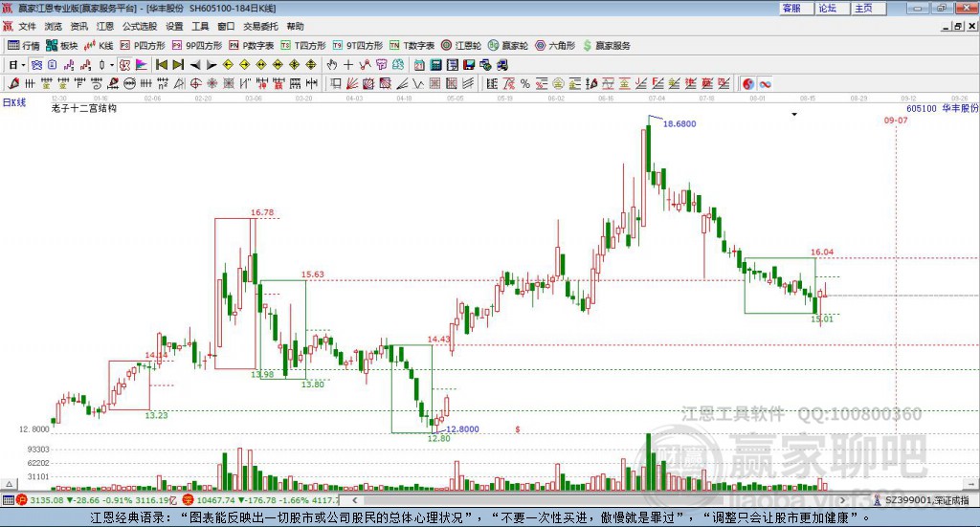This screenshot has height=527, width=980.
Task: Launch the 赢家轮 wheel tool
Action: tap(508, 46)
